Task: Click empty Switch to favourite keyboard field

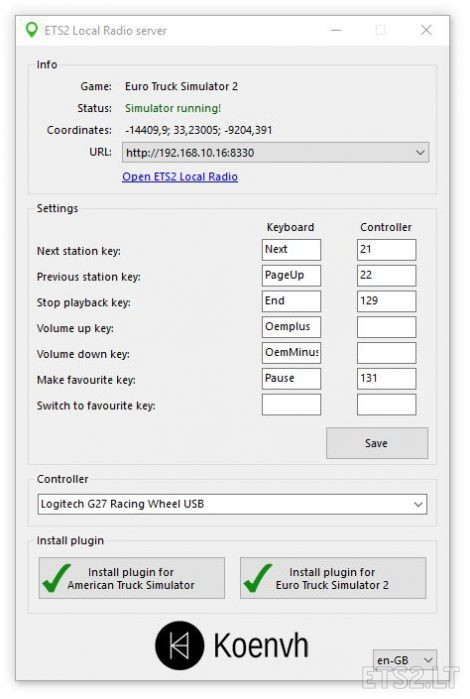Action: pos(291,405)
